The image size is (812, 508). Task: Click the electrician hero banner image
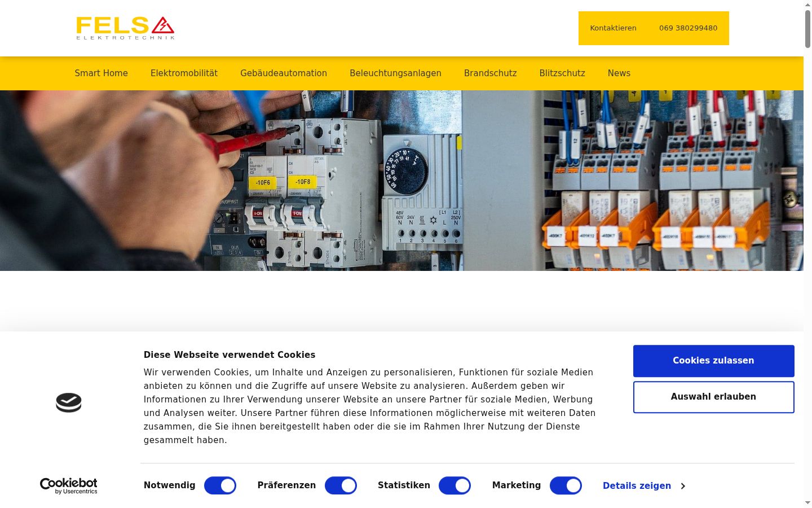click(401, 181)
